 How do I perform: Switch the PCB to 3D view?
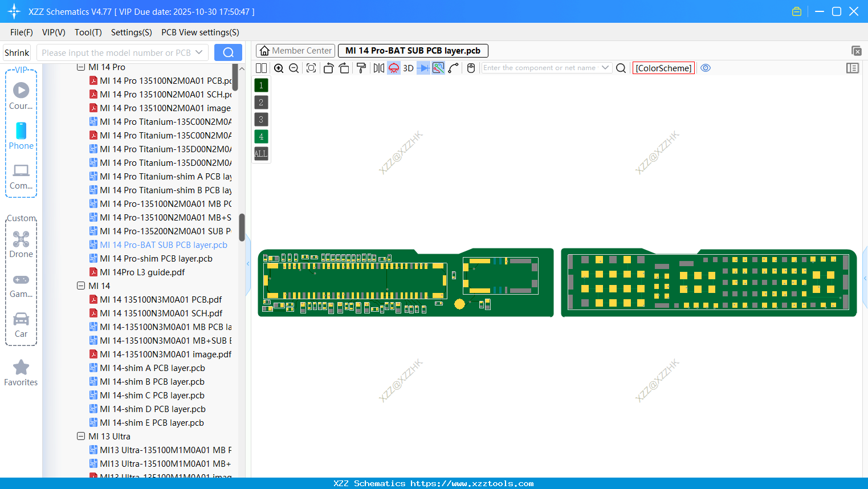[x=407, y=68]
